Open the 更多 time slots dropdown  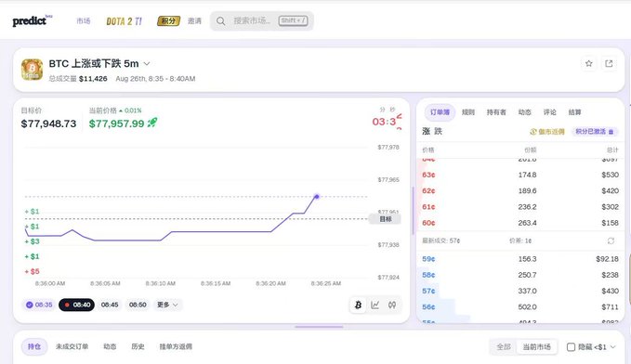pos(167,305)
